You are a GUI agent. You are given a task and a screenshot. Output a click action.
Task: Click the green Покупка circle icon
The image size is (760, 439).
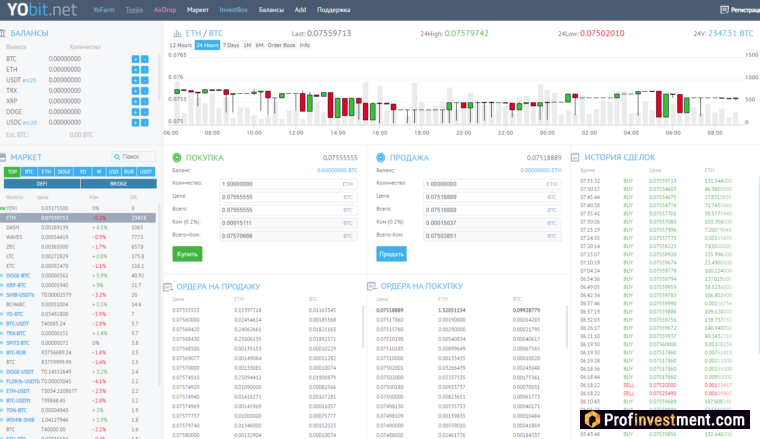coord(178,158)
